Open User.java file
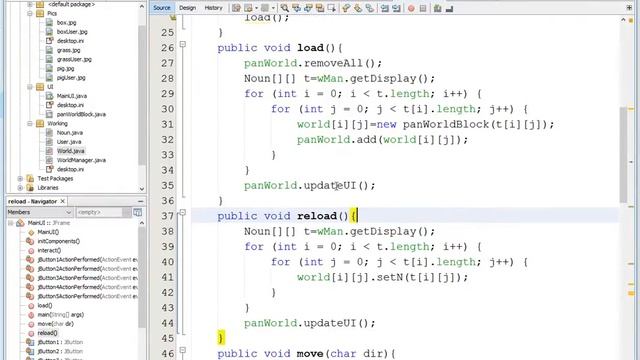 [x=69, y=142]
